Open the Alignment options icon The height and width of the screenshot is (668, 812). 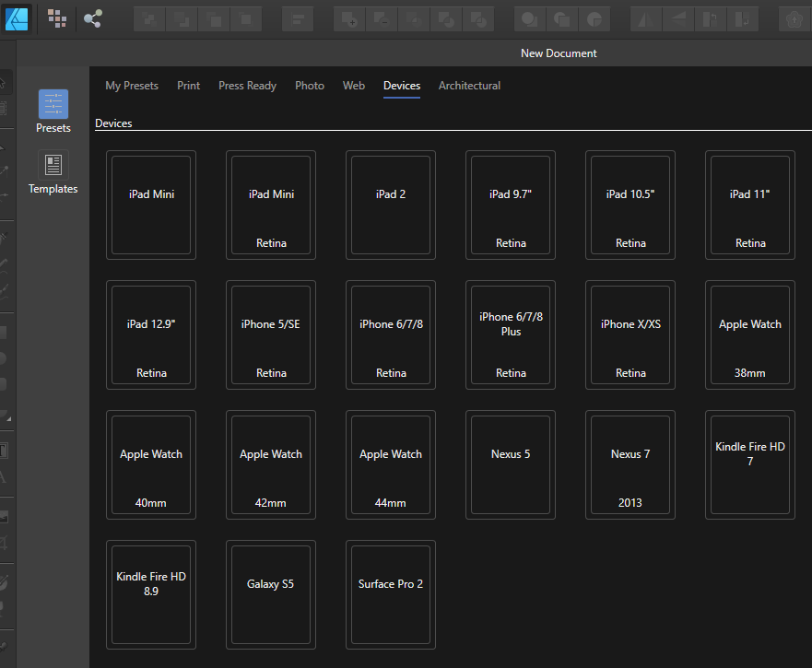click(298, 19)
